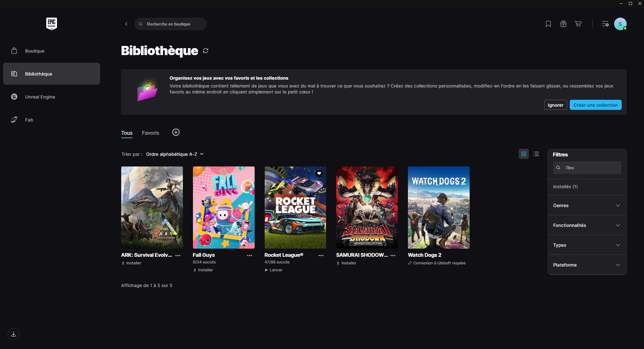Screen dimensions: 644x349
Task: Open the gift redeem icon
Action: tap(563, 24)
